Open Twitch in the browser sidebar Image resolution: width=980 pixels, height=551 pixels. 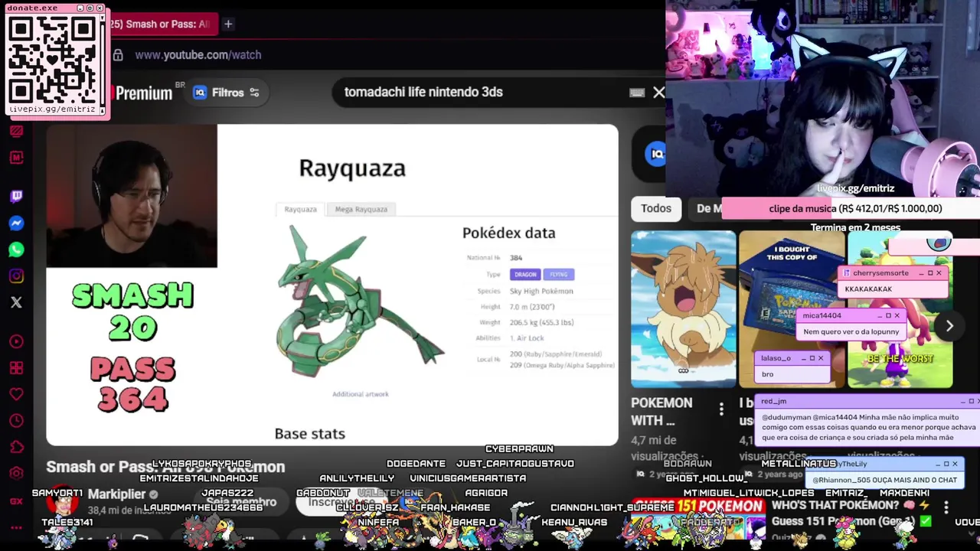[16, 196]
